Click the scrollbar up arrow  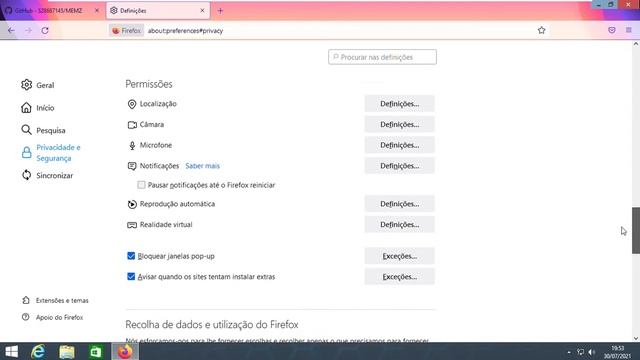pyautogui.click(x=636, y=44)
